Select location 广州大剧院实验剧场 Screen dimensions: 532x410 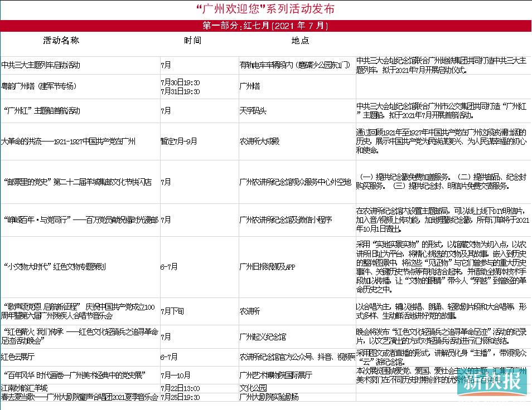click(x=269, y=397)
